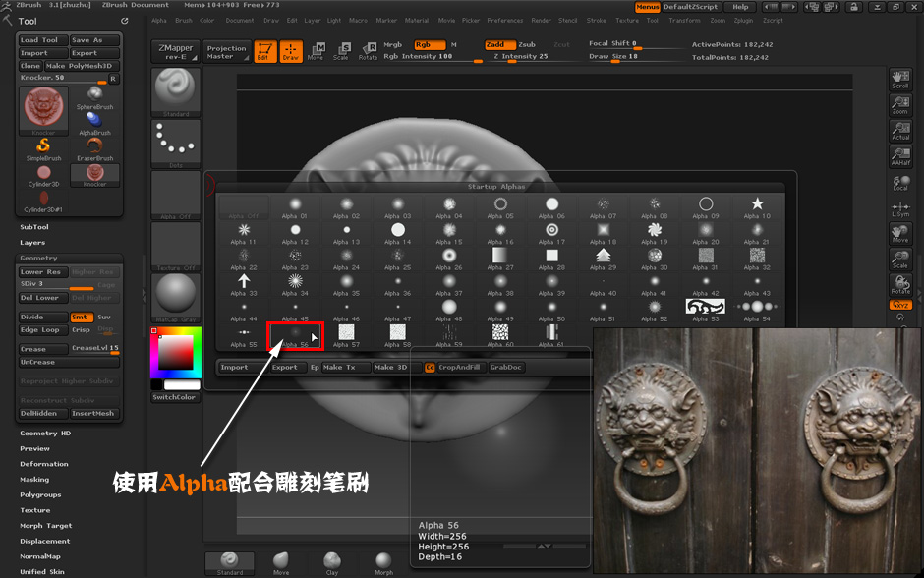Toggle the Menus button

tap(647, 7)
